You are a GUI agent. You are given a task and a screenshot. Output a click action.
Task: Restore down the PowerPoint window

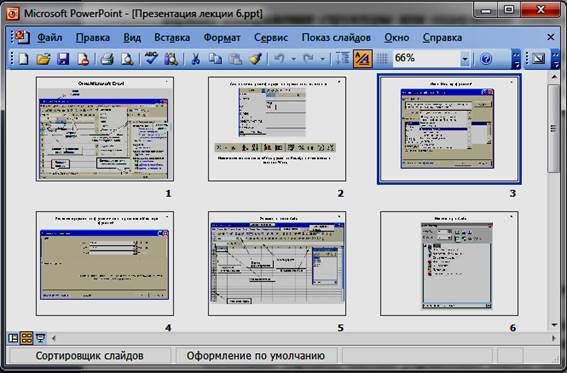click(509, 10)
